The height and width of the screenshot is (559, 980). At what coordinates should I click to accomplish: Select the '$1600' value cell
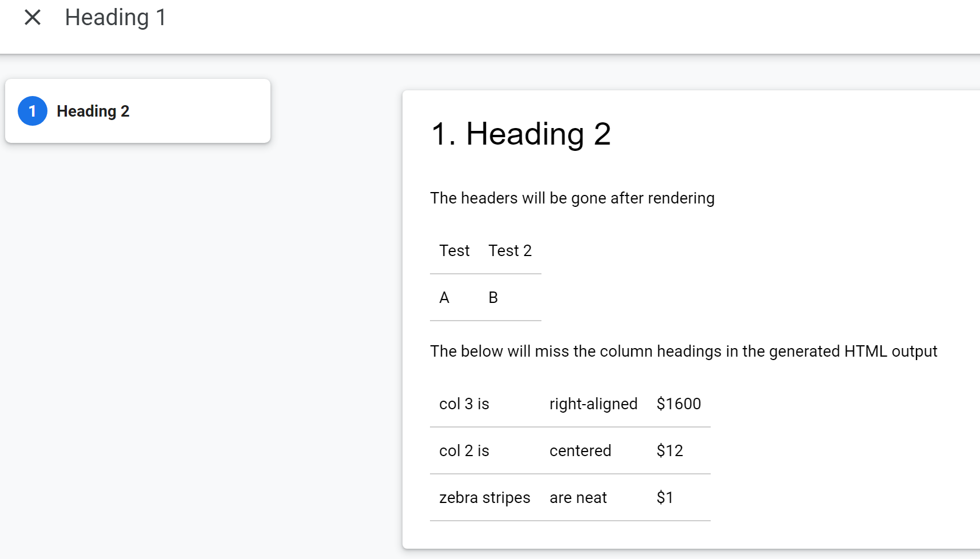[x=679, y=404]
